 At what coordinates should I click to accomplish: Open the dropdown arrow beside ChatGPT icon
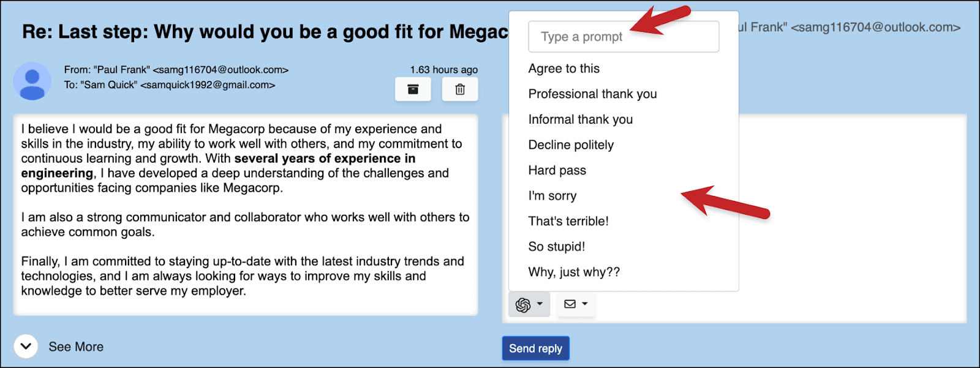pos(540,304)
